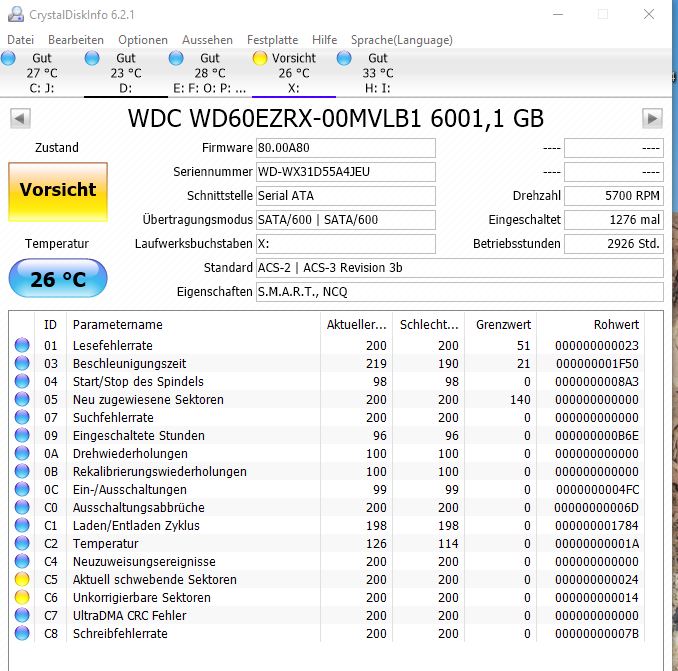Select the H: I: disk tab

pyautogui.click(x=377, y=73)
